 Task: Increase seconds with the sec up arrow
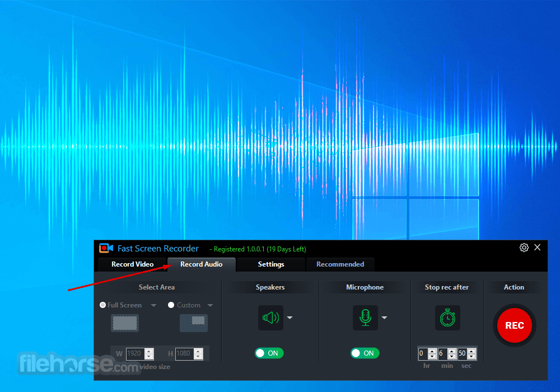472,351
